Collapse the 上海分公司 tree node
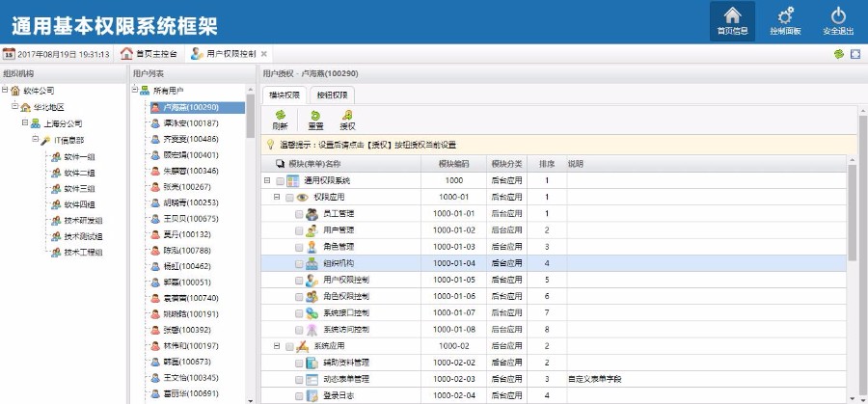 (x=25, y=122)
